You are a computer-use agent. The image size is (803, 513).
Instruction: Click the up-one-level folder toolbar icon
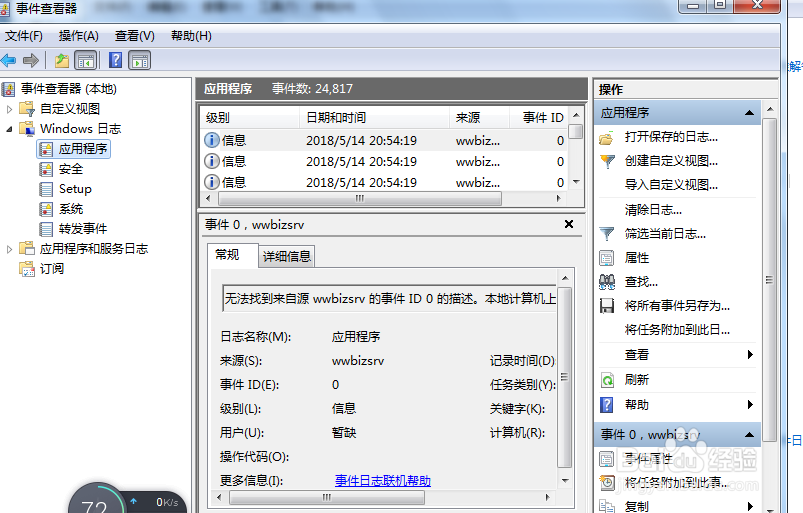[x=62, y=60]
